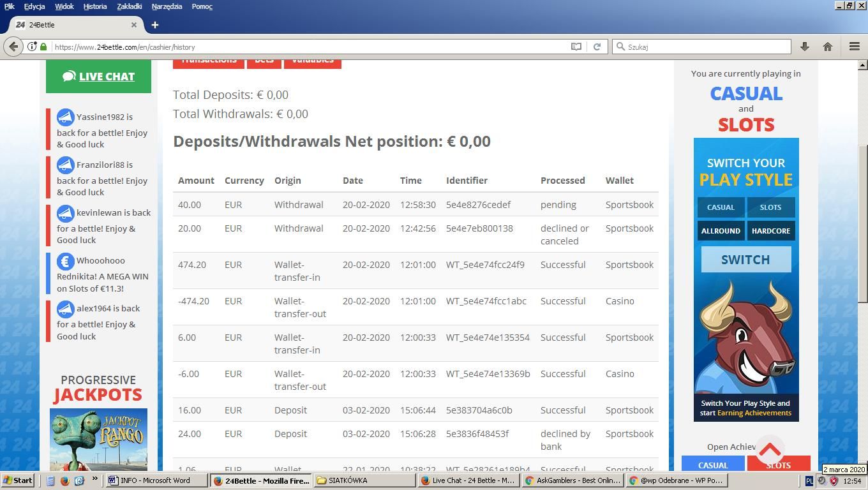
Task: Click the pending status of 40.00 withdrawal
Action: tap(558, 205)
